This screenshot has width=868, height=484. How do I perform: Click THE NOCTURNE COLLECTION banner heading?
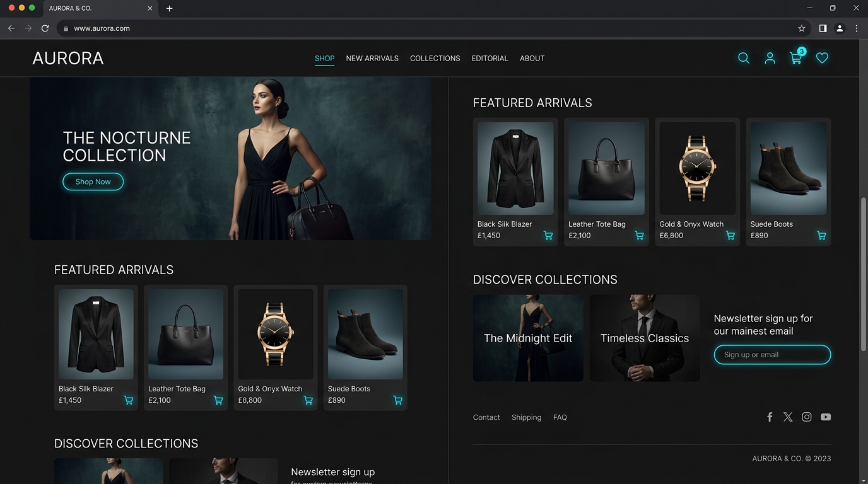click(127, 146)
